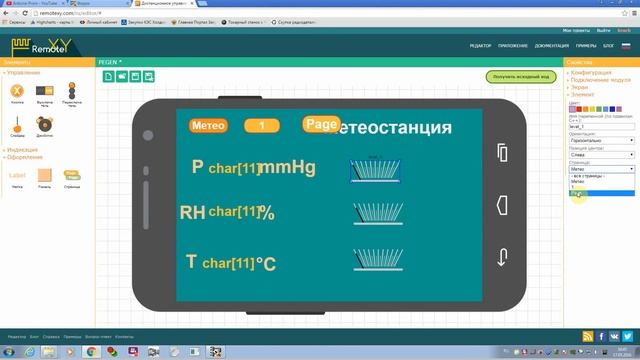640x360 pixels.
Task: Select the level indicator next to T row
Action: 378,260
